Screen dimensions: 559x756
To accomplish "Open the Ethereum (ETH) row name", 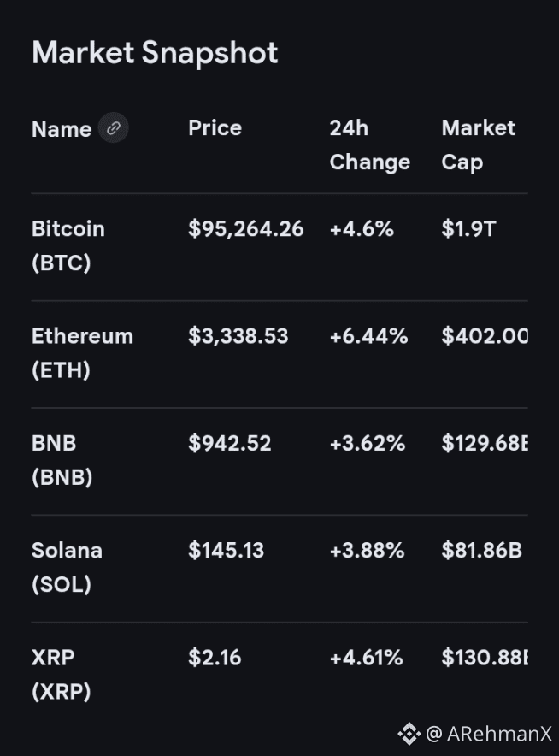I will coord(82,352).
